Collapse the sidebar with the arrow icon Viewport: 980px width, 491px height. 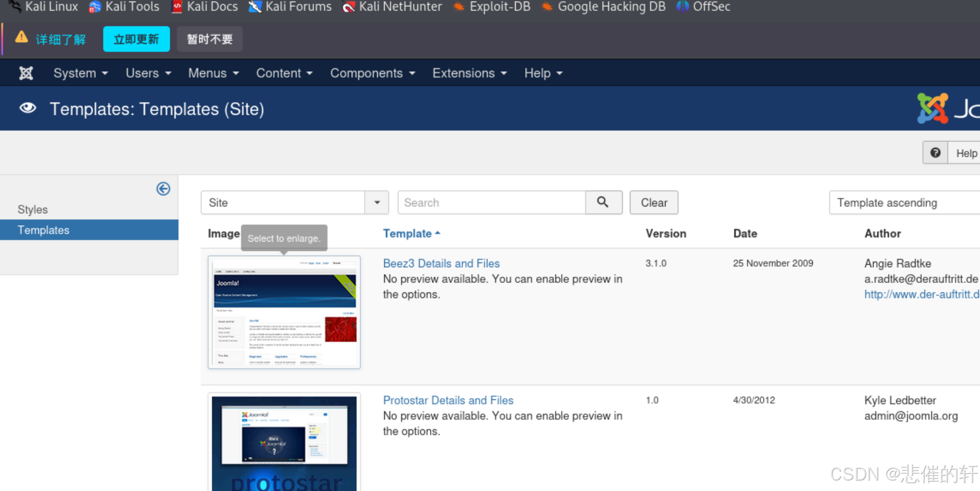[163, 189]
